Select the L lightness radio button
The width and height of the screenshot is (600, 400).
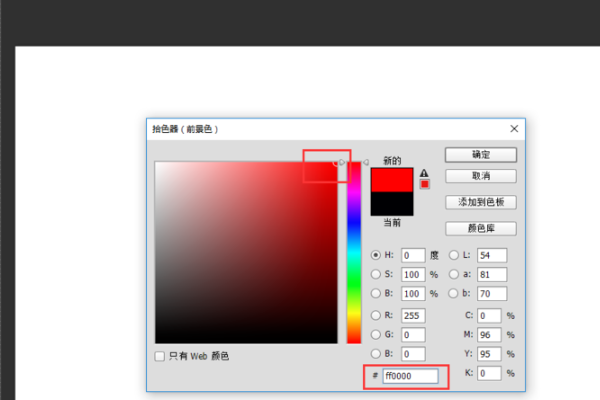453,255
